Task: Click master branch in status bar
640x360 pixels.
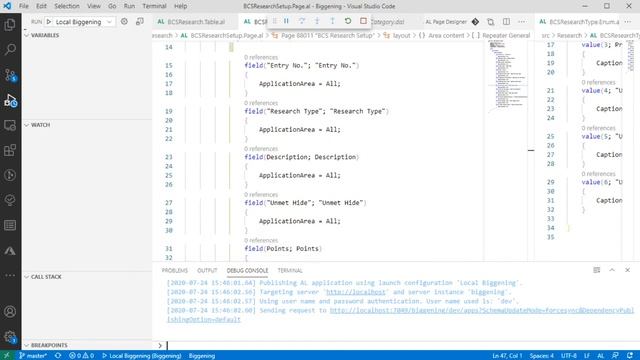Action: [x=33, y=356]
